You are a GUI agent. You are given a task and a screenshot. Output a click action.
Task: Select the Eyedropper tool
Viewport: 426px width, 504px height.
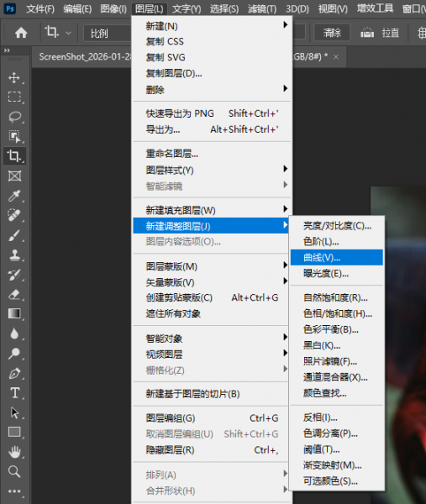(14, 196)
